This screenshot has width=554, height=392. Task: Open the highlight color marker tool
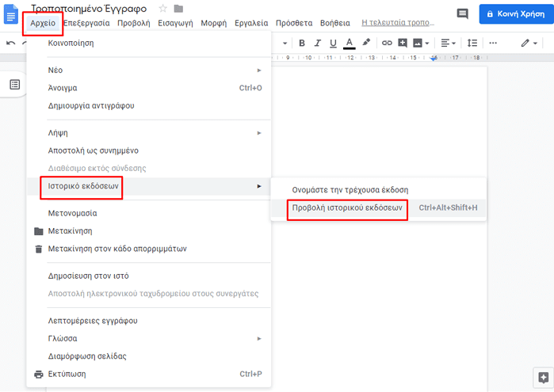pyautogui.click(x=366, y=43)
